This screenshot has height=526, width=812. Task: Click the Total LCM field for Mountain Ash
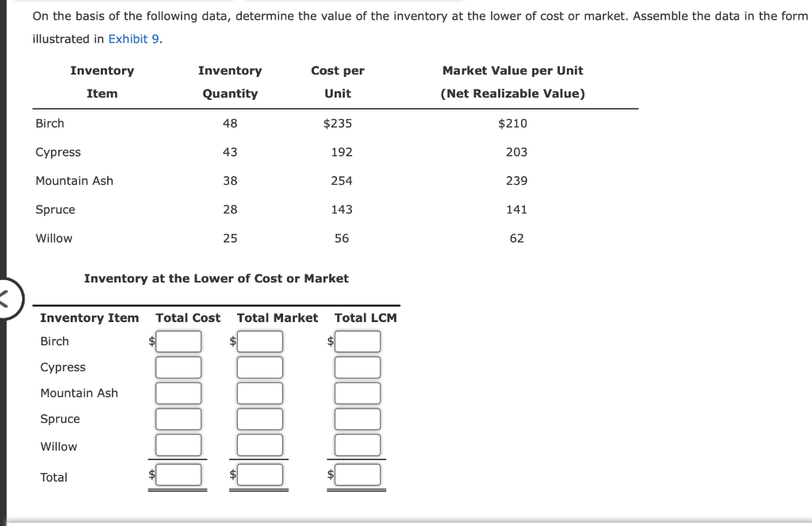[x=358, y=393]
